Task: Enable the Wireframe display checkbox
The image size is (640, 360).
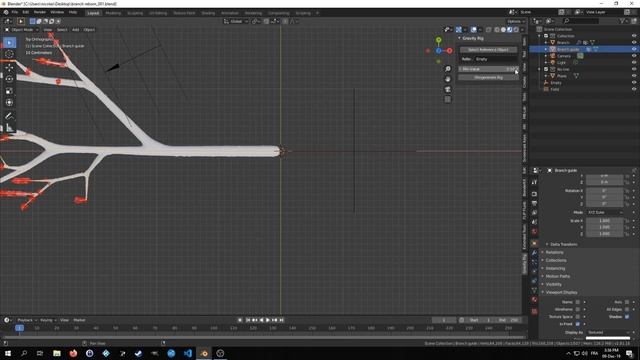Action: pyautogui.click(x=578, y=309)
